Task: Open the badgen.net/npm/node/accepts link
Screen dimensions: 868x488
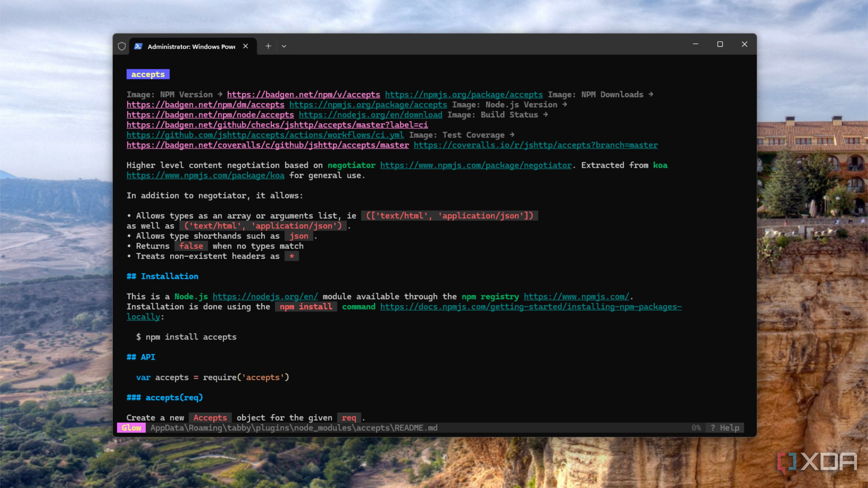Action: click(x=210, y=115)
